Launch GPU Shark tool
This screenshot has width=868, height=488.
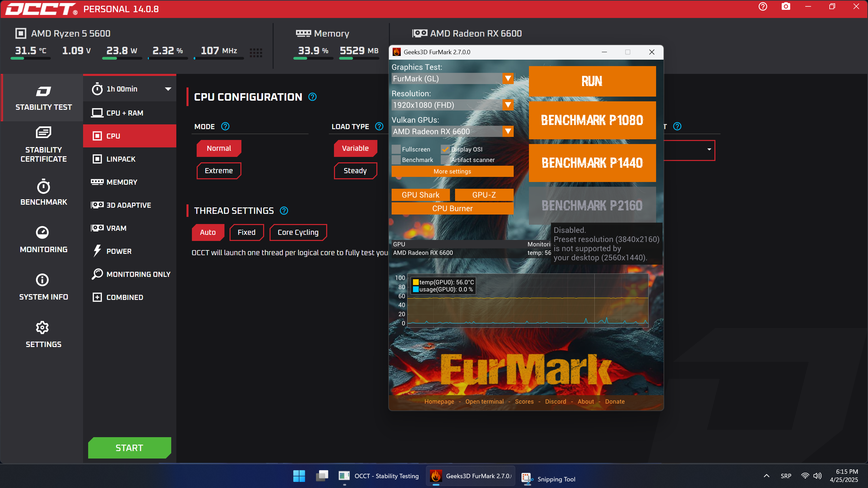421,195
